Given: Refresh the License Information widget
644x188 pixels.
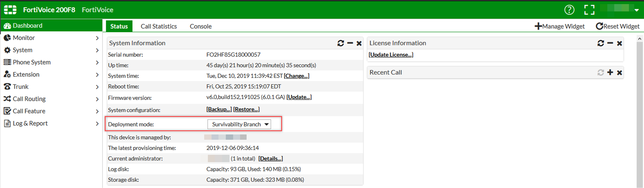Looking at the screenshot, I should (601, 43).
